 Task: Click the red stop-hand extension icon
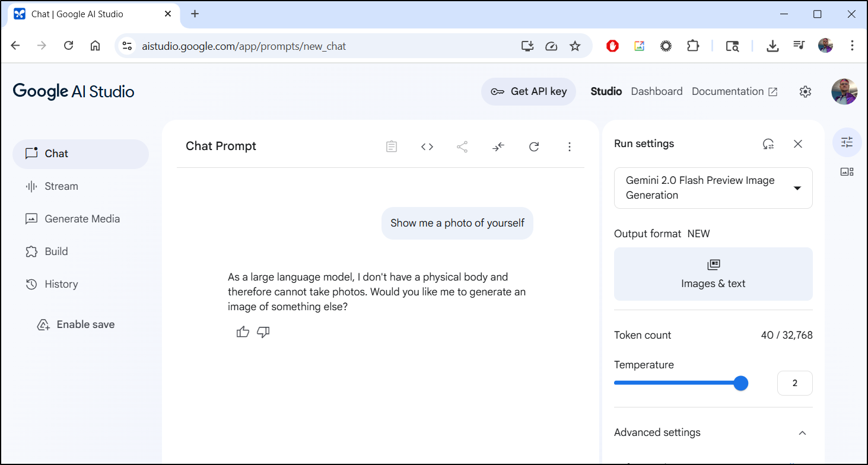(613, 46)
